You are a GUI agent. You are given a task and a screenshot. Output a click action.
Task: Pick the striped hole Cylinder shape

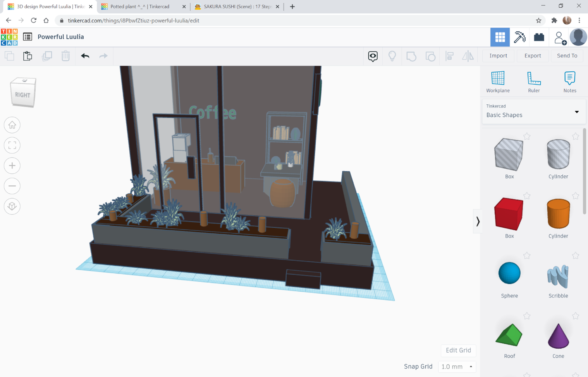coord(558,154)
